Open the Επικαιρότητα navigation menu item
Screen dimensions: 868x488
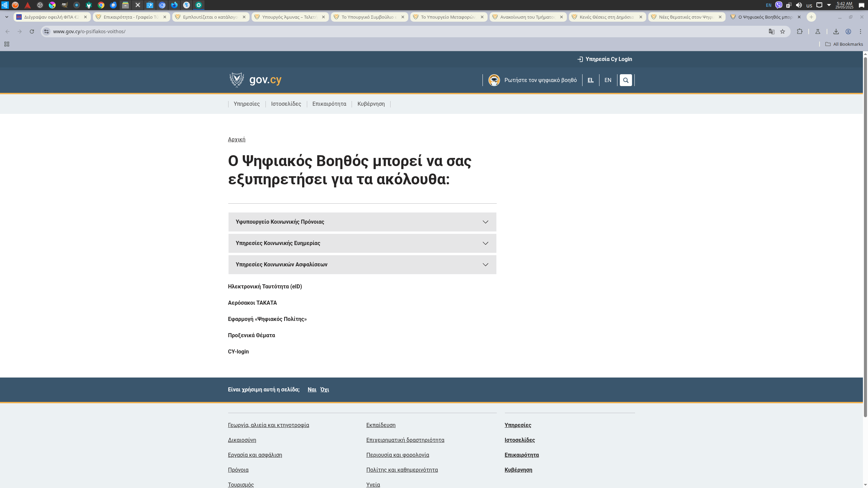[329, 104]
